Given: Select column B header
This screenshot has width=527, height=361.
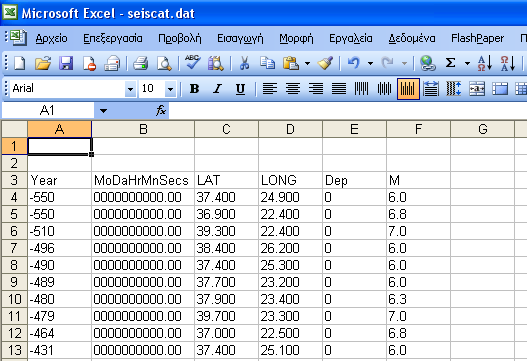Looking at the screenshot, I should [x=143, y=129].
